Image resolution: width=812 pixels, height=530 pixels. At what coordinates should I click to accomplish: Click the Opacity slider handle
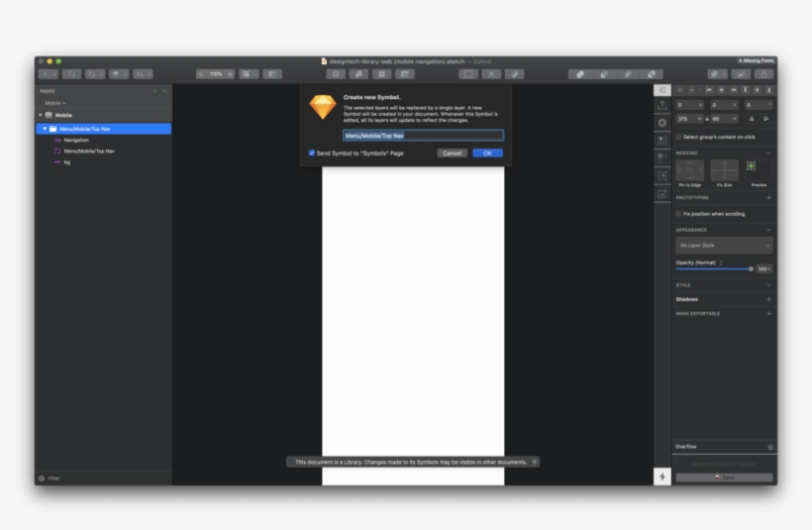751,268
